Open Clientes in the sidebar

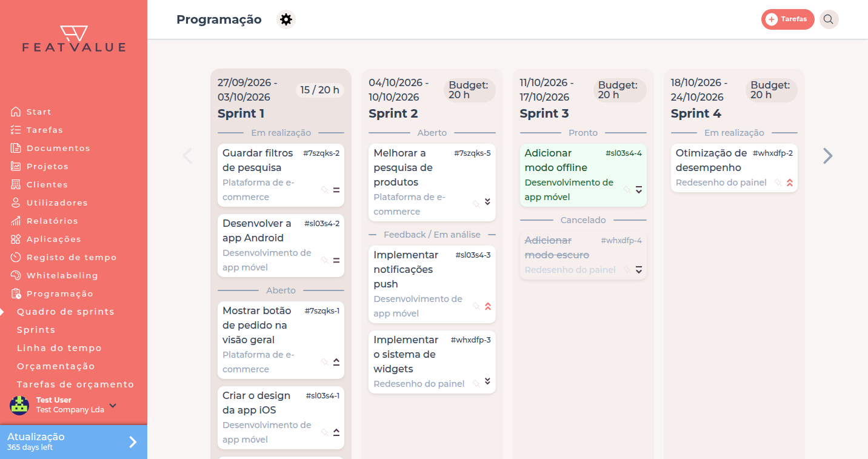tap(39, 184)
